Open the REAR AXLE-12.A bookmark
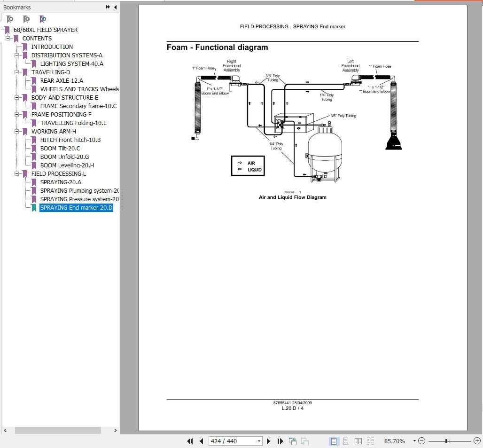 click(x=62, y=81)
